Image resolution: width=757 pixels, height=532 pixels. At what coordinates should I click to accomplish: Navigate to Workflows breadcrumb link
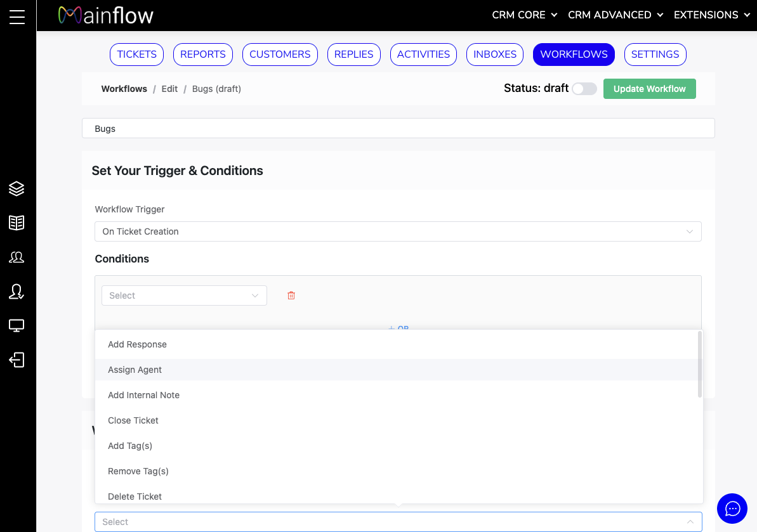click(124, 89)
